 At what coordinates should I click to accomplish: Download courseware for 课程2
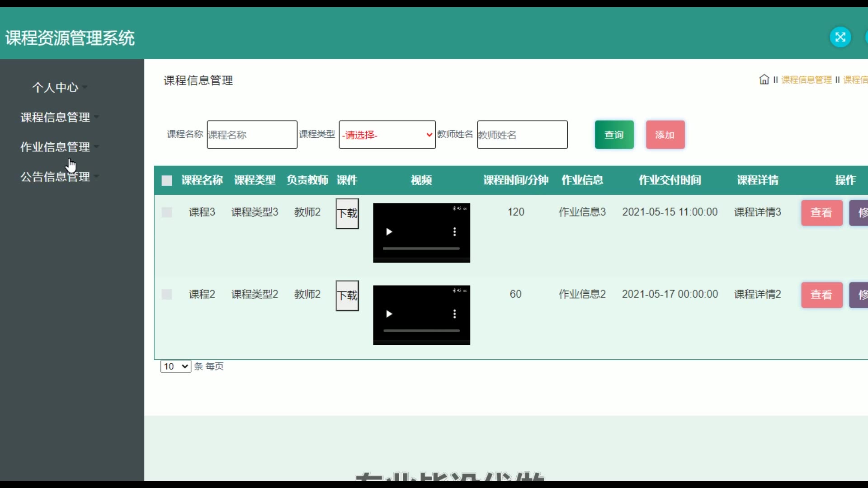pos(347,296)
